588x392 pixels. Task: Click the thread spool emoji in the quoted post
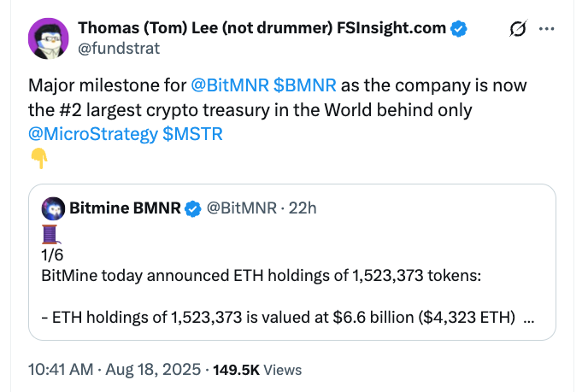pyautogui.click(x=48, y=234)
